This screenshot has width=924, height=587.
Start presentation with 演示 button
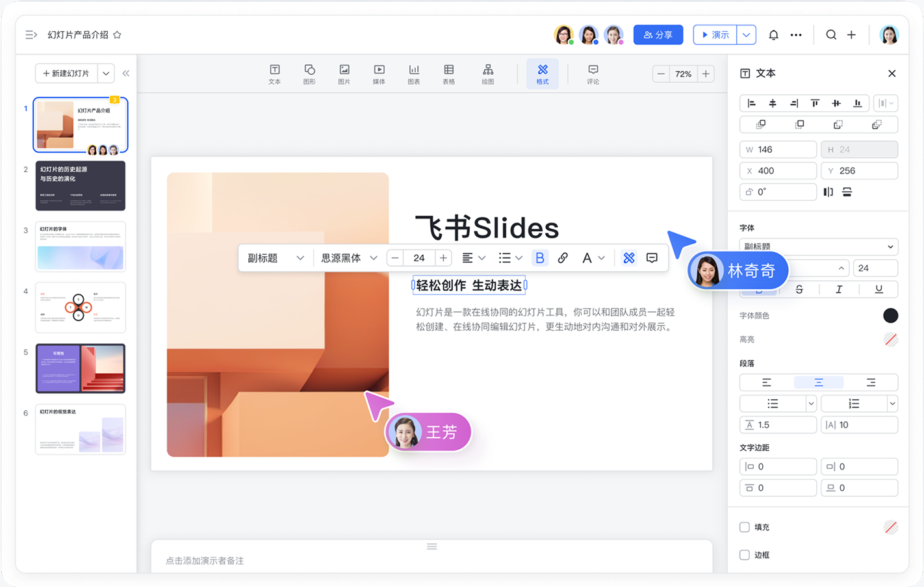coord(715,35)
